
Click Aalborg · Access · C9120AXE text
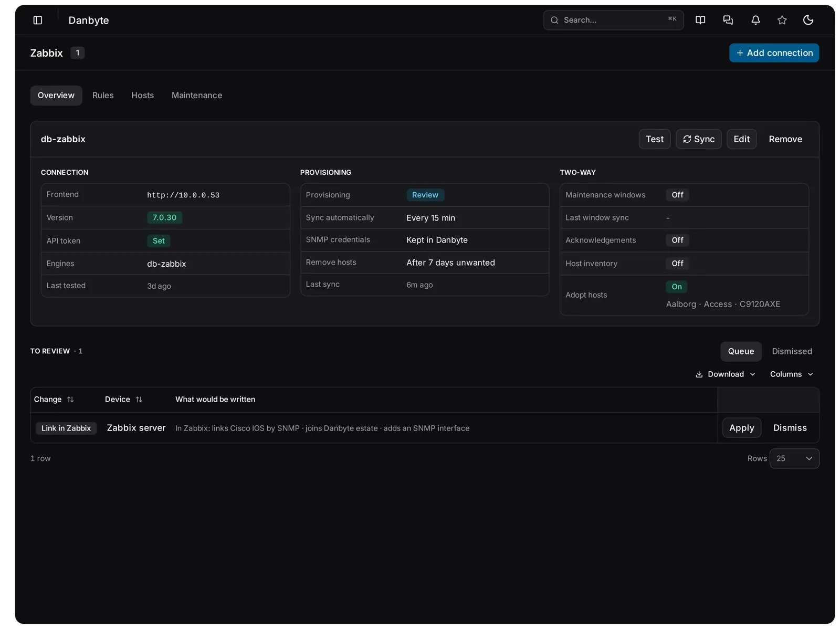[x=723, y=305]
